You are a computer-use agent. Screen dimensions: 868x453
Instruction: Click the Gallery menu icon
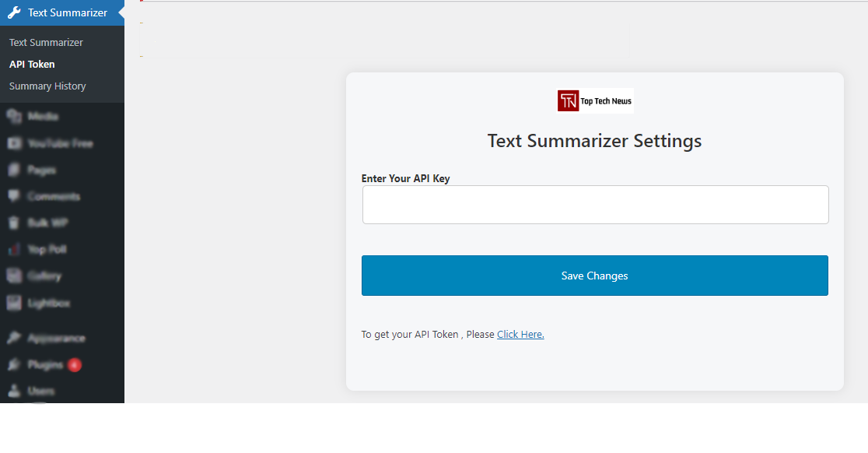point(15,276)
